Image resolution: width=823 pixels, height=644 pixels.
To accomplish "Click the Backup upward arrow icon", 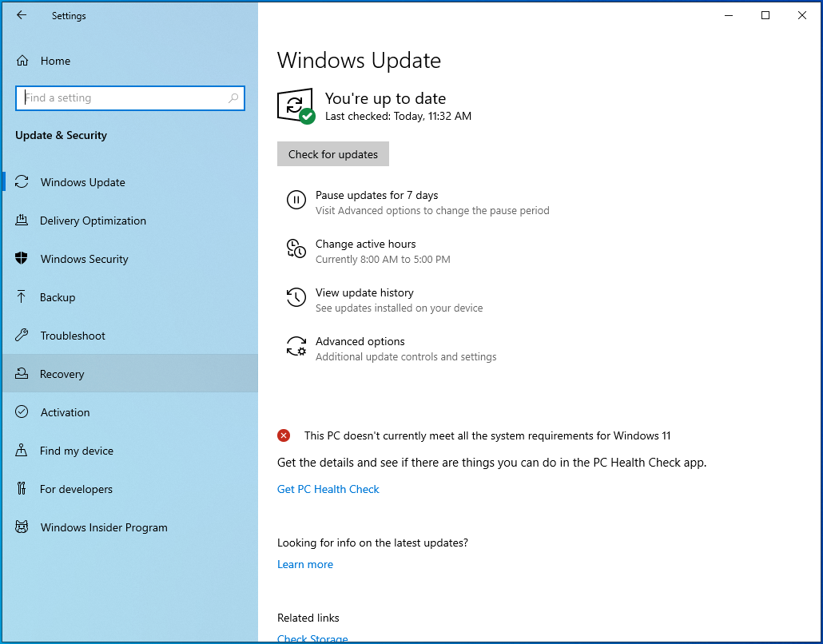I will [x=21, y=297].
